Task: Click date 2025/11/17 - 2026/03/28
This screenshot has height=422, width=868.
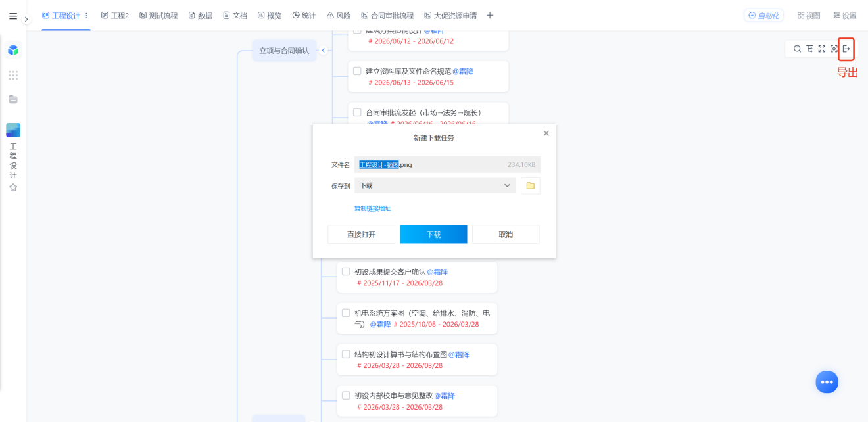Action: coord(400,283)
